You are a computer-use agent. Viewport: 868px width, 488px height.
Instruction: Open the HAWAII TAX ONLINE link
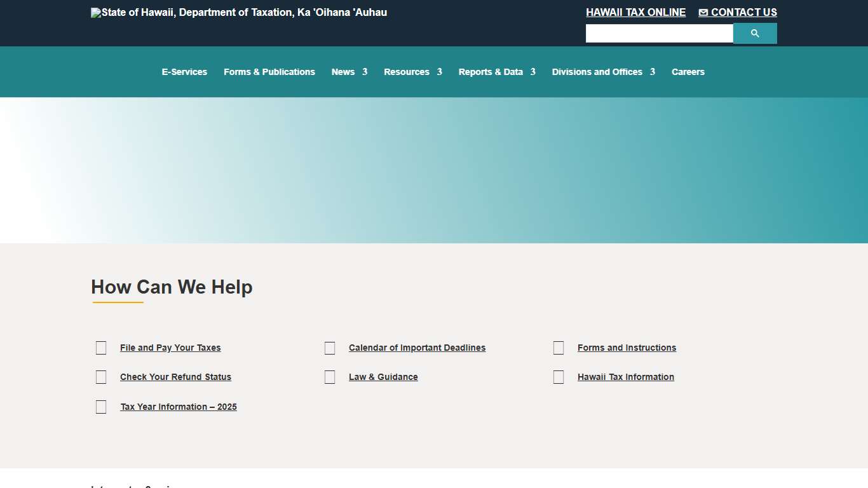click(635, 12)
